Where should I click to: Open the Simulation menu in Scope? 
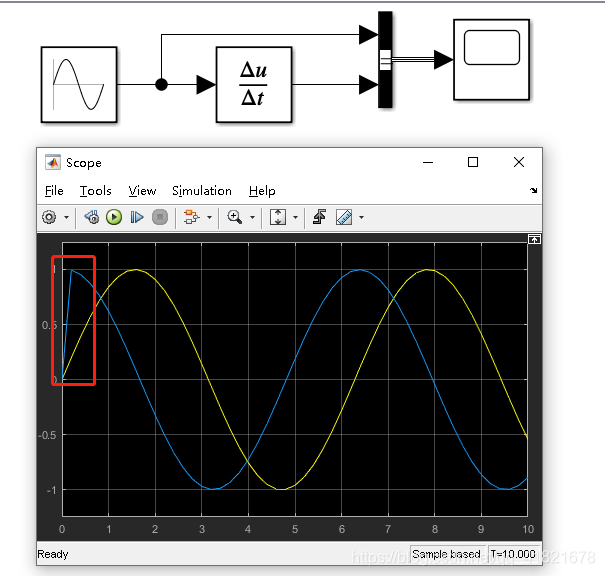point(201,191)
